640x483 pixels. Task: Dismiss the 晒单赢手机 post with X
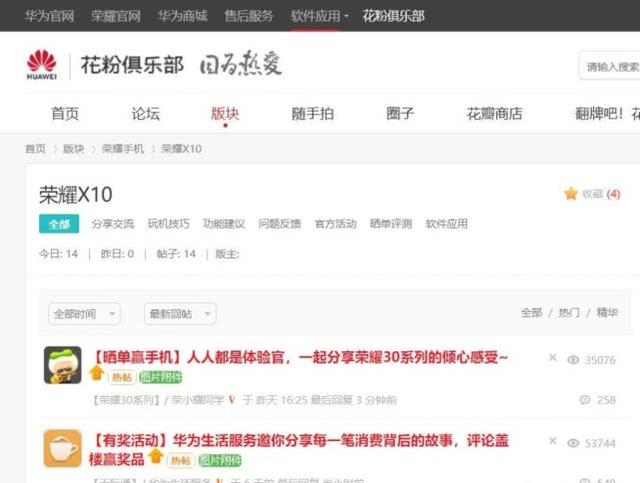(553, 358)
